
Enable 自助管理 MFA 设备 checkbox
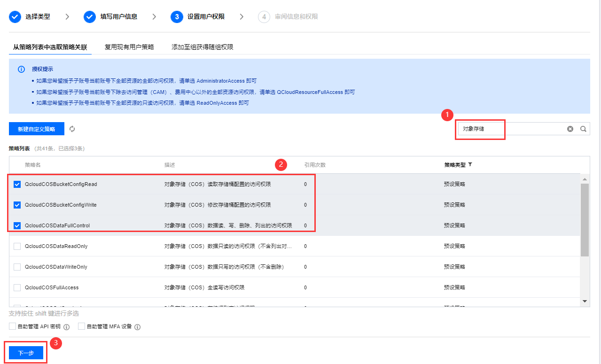coord(82,326)
